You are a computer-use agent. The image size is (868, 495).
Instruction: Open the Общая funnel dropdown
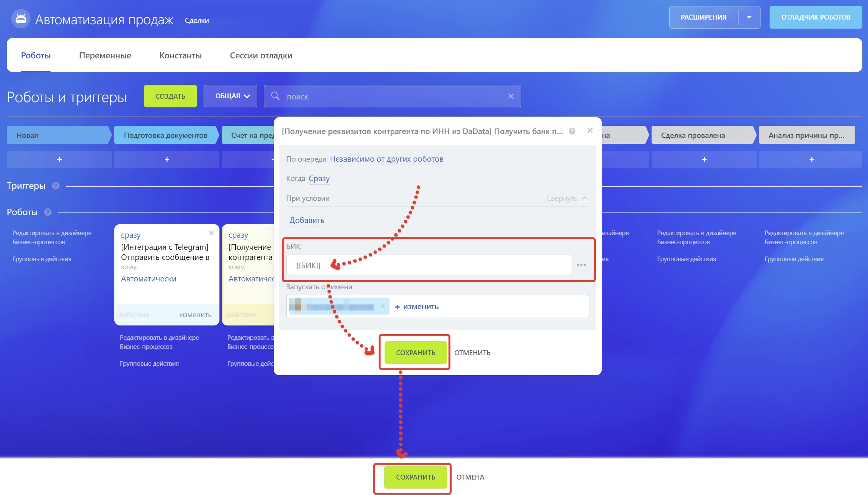pos(230,96)
